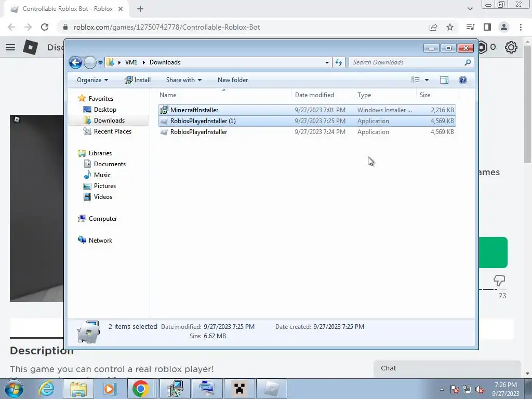This screenshot has width=532, height=399.
Task: Open Computer in the navigation pane
Action: (103, 219)
